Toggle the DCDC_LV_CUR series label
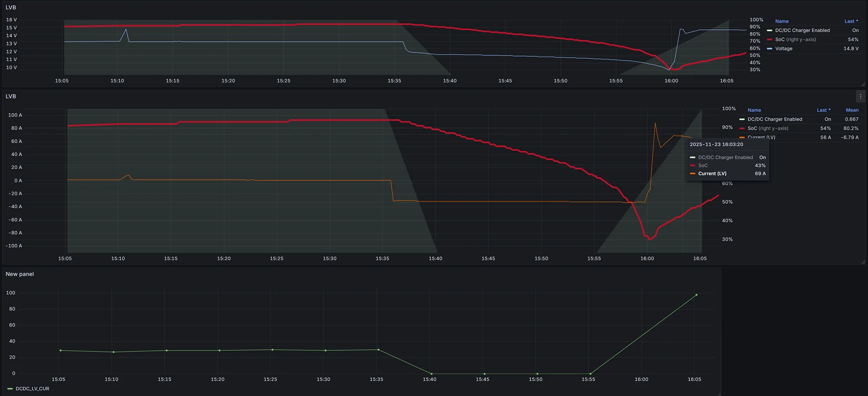This screenshot has width=868, height=396. pos(32,389)
